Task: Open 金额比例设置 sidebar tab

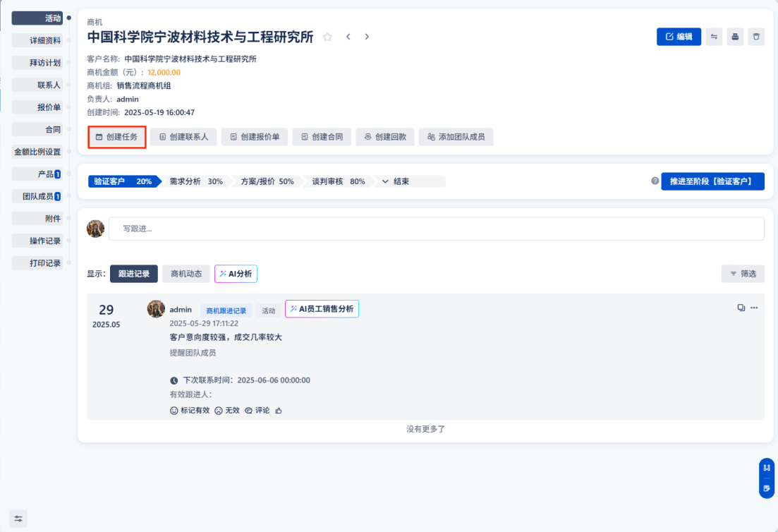Action: (x=37, y=152)
